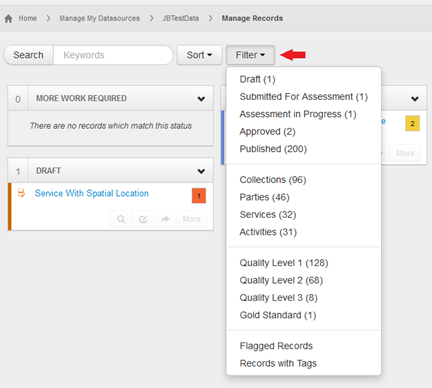Screen dimensions: 432x388
Task: Close the Filter dropdown button
Action: 250,55
